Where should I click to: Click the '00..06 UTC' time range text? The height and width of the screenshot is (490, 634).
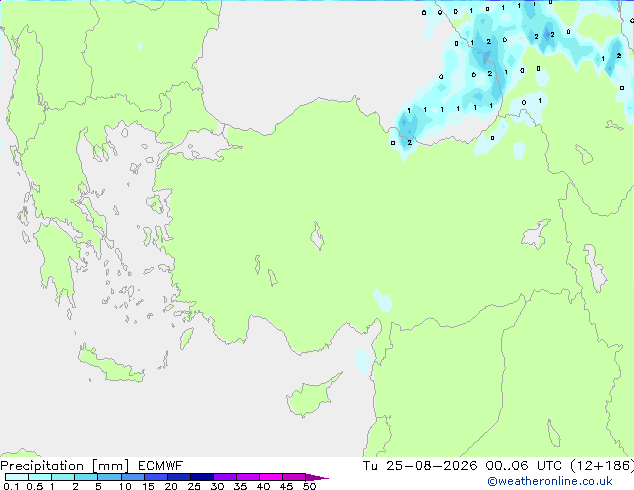(x=524, y=466)
